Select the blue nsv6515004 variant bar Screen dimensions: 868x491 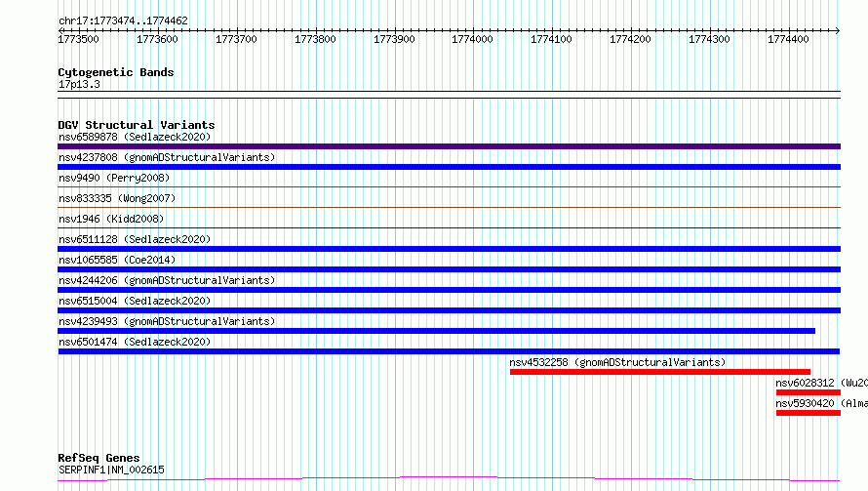(449, 310)
